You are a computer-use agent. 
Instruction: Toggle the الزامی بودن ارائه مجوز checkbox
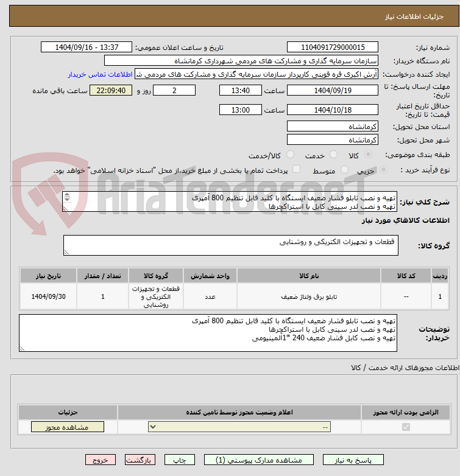click(x=406, y=427)
